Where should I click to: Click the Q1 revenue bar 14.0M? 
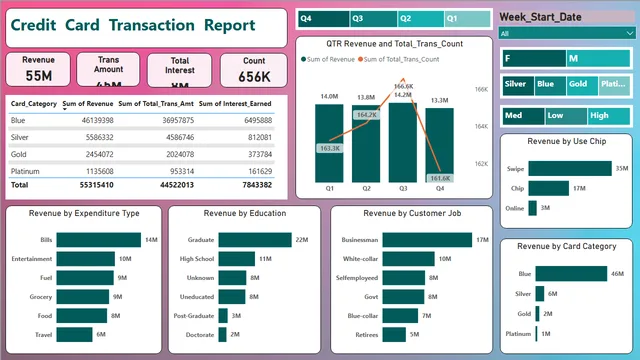[x=329, y=143]
